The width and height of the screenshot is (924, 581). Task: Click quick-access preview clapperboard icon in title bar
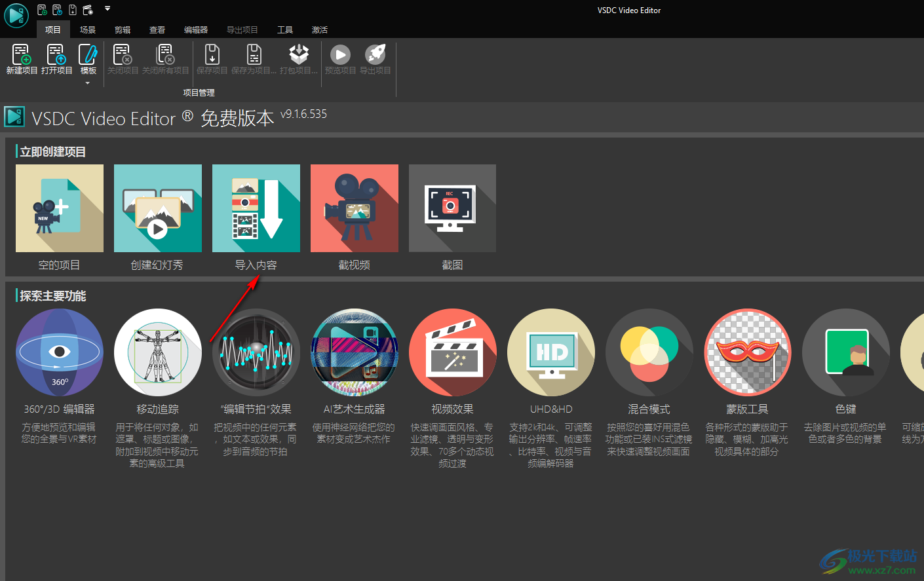pos(88,10)
